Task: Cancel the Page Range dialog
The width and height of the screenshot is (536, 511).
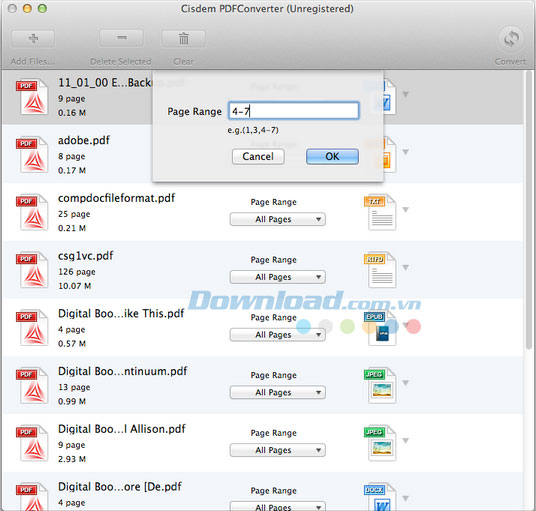Action: point(258,157)
